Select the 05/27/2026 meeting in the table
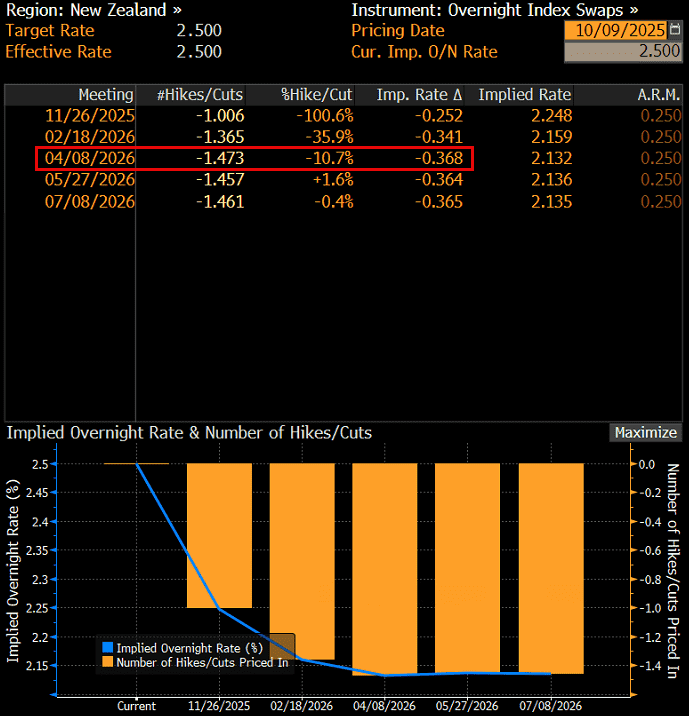 (90, 180)
